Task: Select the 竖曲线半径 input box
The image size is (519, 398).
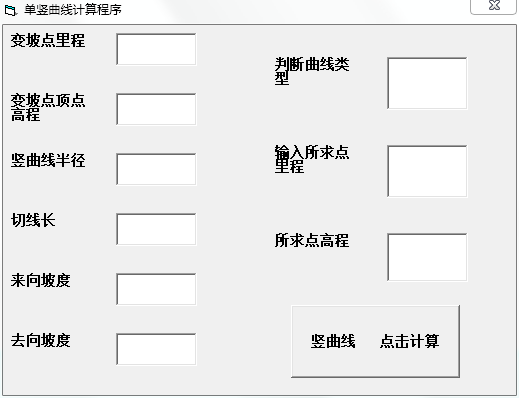Action: [156, 169]
